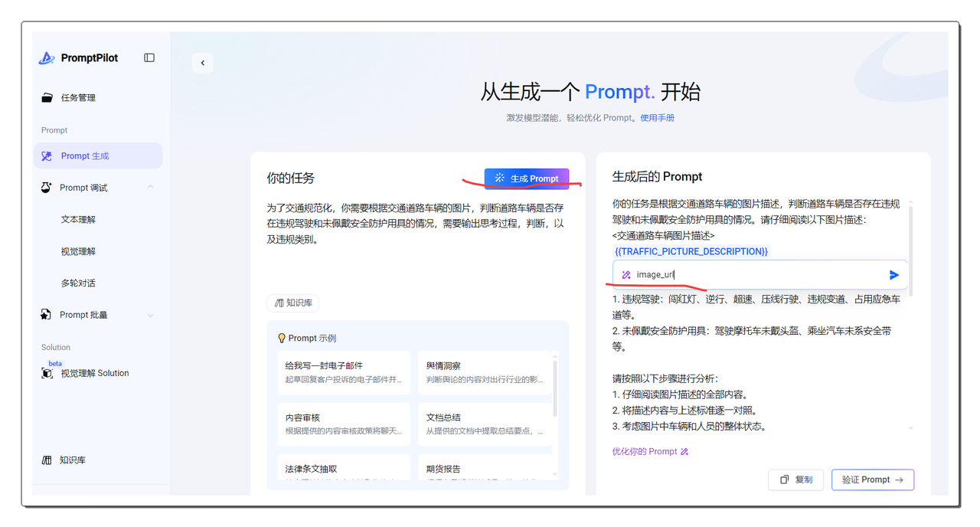Viewport: 980px width, 527px height.
Task: Open the 使用手册 link
Action: (x=658, y=118)
